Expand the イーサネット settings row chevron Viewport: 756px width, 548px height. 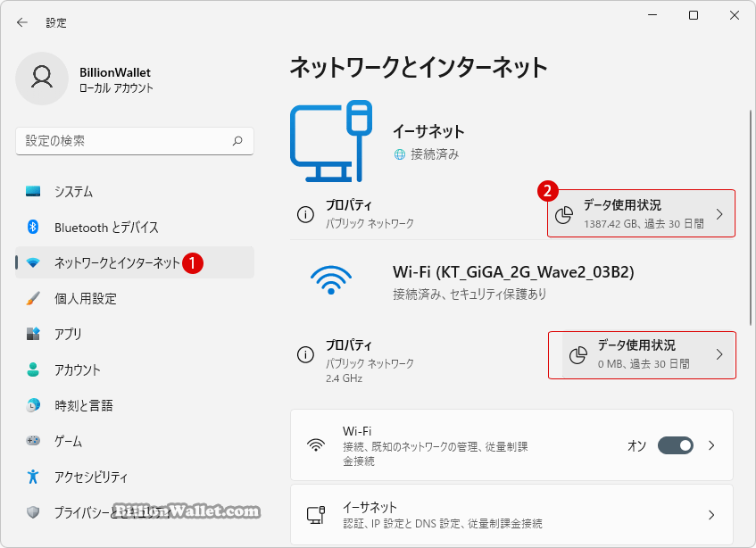tap(711, 515)
